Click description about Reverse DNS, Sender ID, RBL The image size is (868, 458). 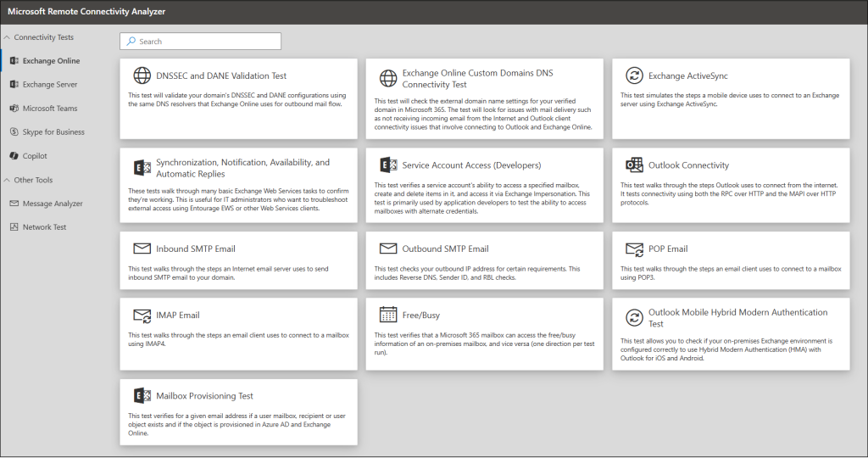[x=477, y=273]
